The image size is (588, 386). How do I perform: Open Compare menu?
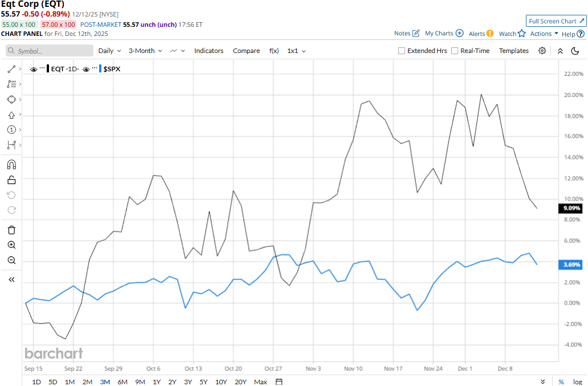click(x=246, y=51)
